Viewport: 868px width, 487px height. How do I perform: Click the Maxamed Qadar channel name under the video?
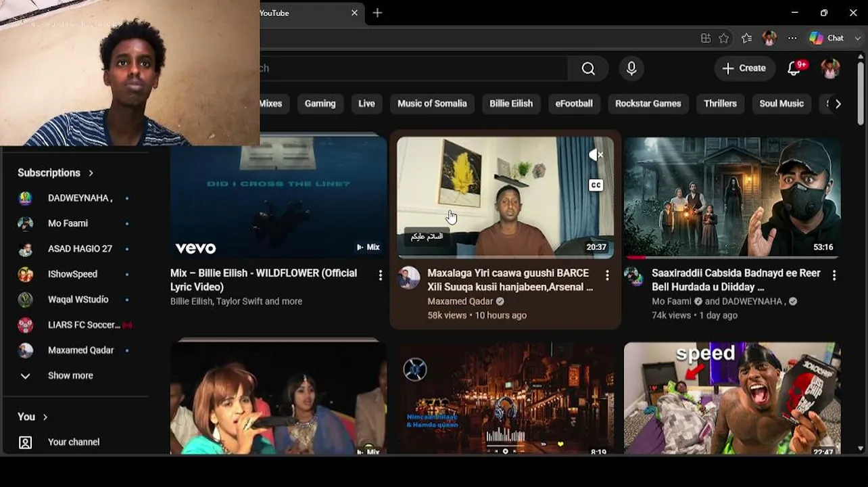coord(460,302)
